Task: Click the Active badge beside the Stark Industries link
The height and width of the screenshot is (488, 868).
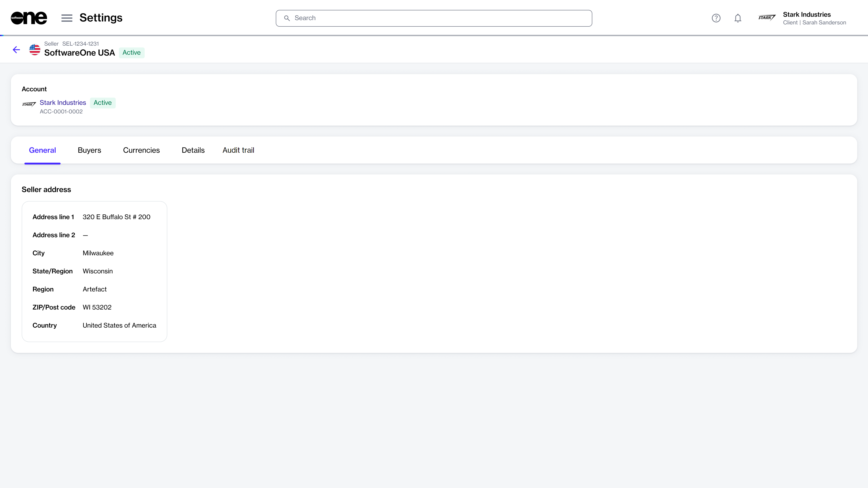Action: click(102, 103)
